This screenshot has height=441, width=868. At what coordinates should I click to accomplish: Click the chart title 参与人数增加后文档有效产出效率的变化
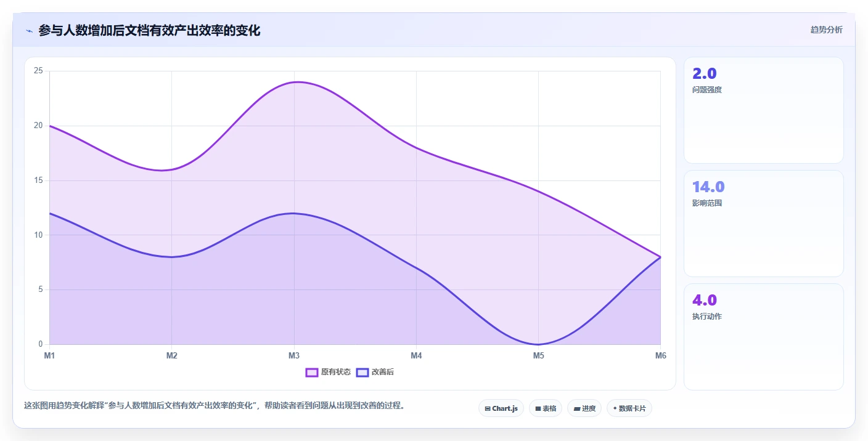(149, 30)
